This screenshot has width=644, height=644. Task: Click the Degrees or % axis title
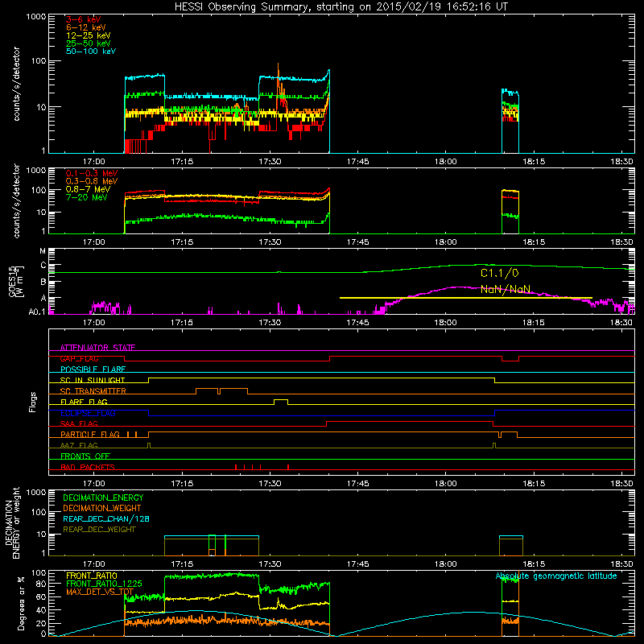[x=21, y=603]
